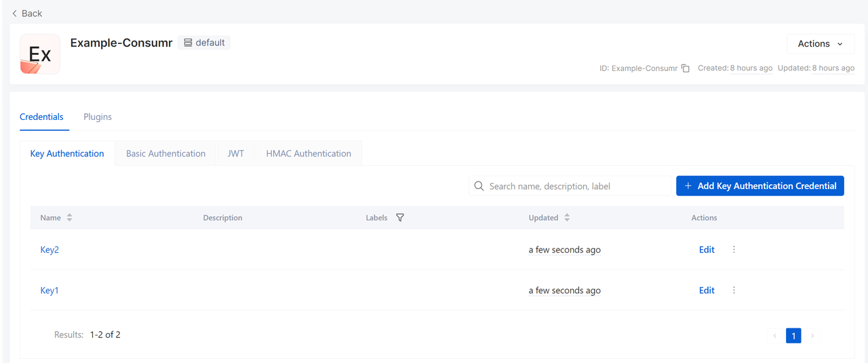Edit the Key1 credential
This screenshot has width=868, height=363.
pos(707,290)
